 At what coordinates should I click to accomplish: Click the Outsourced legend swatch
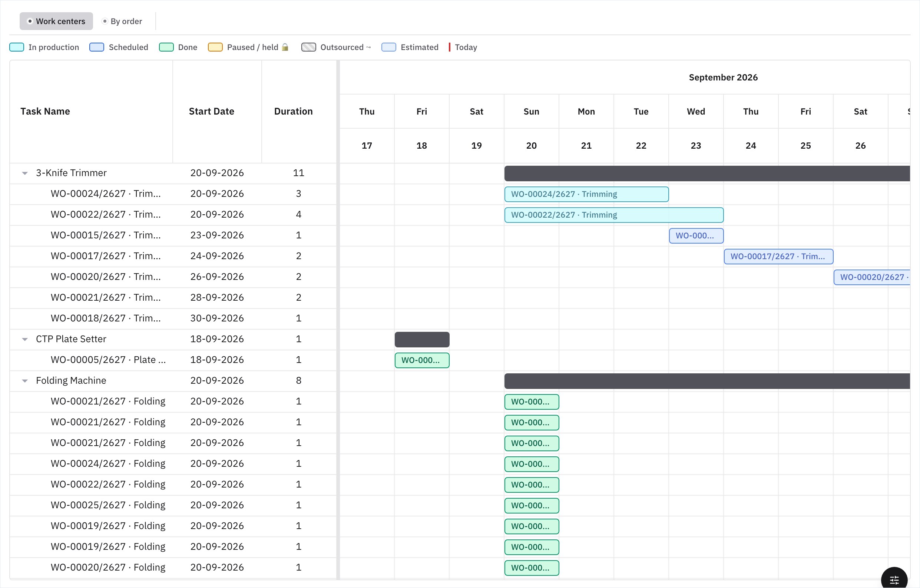(x=309, y=47)
